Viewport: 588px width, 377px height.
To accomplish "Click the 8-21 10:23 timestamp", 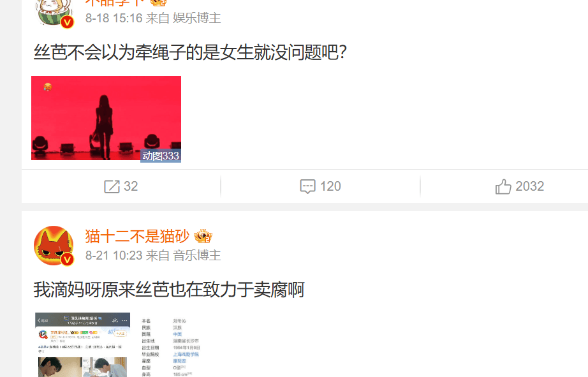I will click(114, 255).
